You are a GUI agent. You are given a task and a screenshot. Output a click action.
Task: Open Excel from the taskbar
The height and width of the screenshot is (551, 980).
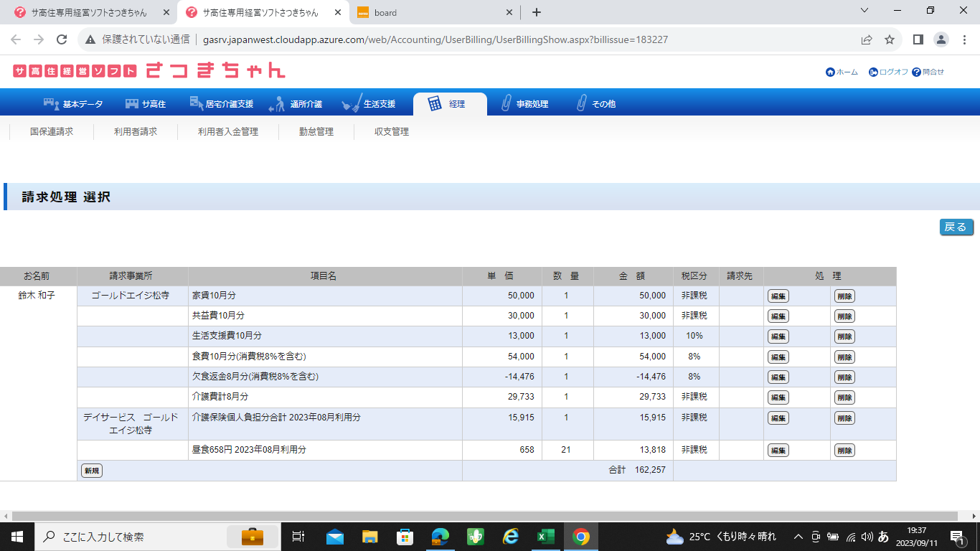click(546, 537)
